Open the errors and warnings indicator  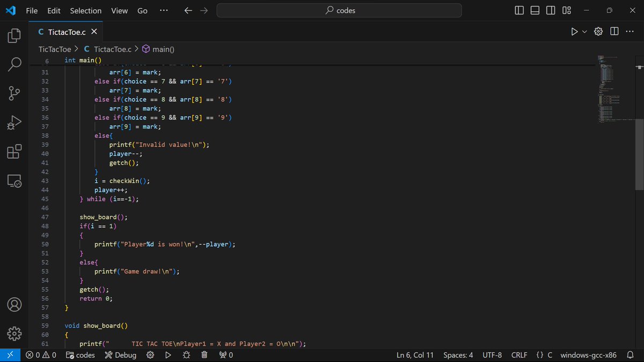pos(41,355)
